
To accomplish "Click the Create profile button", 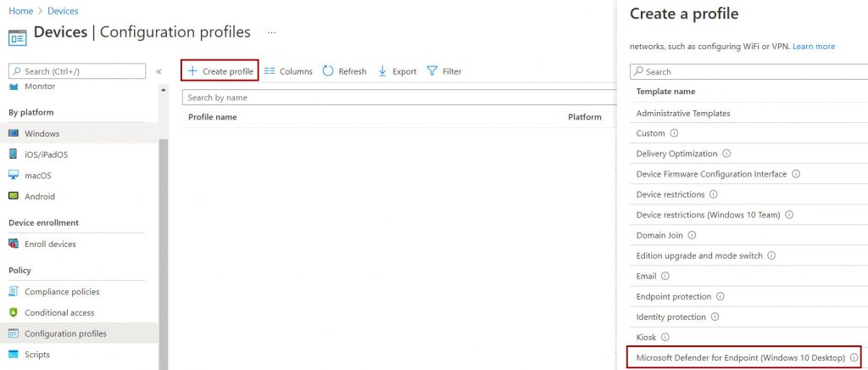I will [220, 71].
